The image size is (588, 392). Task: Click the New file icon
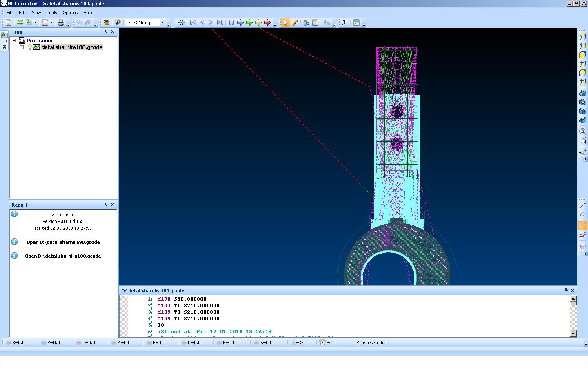pos(9,23)
